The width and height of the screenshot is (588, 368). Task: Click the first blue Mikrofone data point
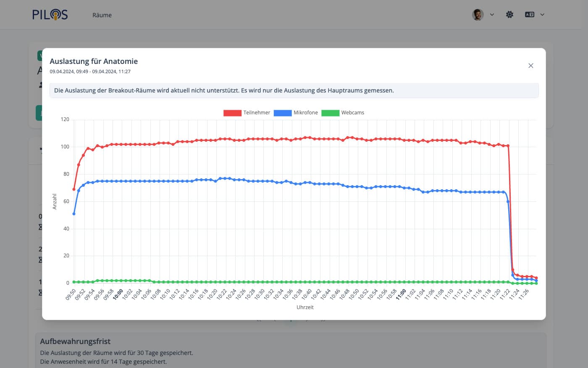tap(74, 214)
